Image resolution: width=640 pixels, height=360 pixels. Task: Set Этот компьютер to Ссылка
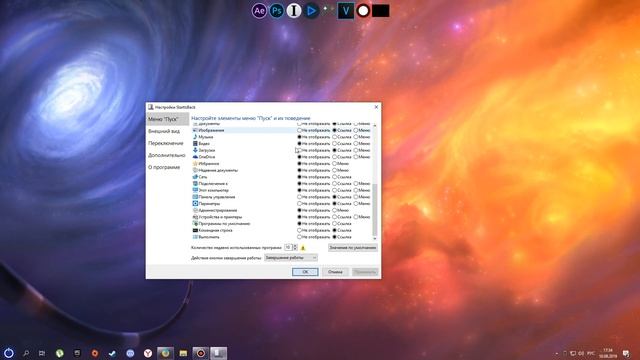(335, 190)
